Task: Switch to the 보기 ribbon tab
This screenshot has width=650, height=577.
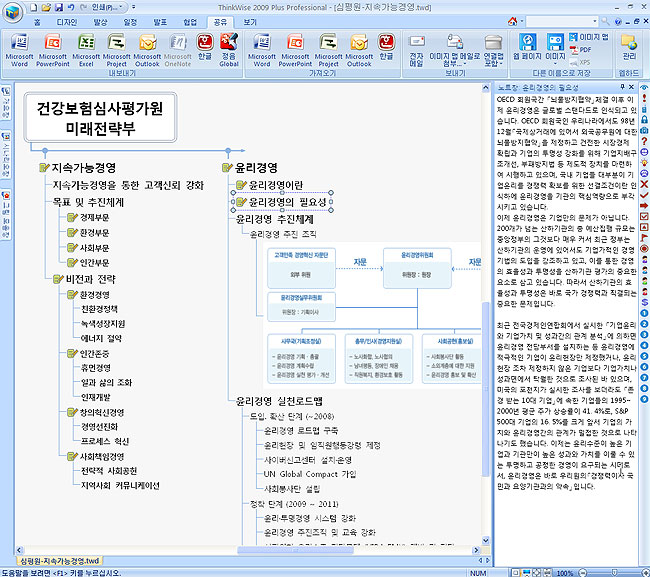Action: coord(250,22)
